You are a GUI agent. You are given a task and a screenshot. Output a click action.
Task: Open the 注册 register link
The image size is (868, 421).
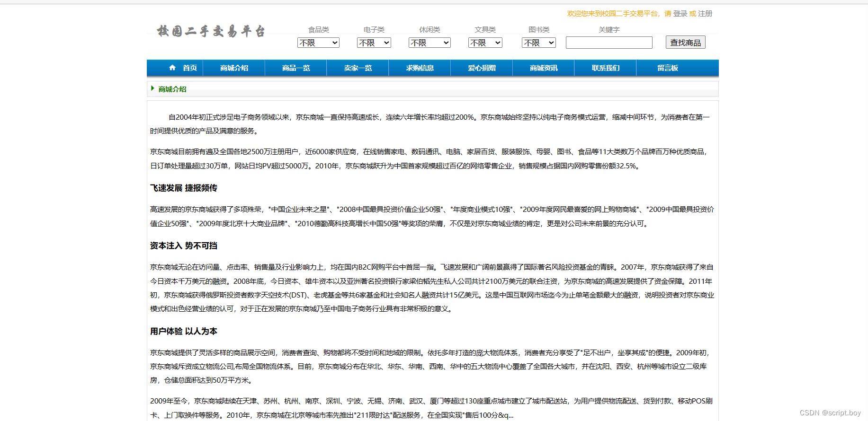705,14
